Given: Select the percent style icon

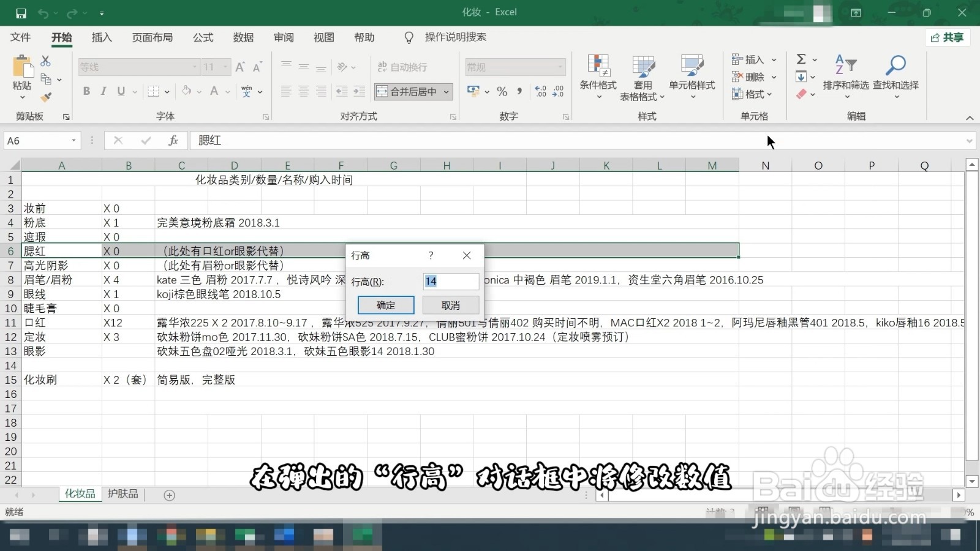Looking at the screenshot, I should point(502,91).
